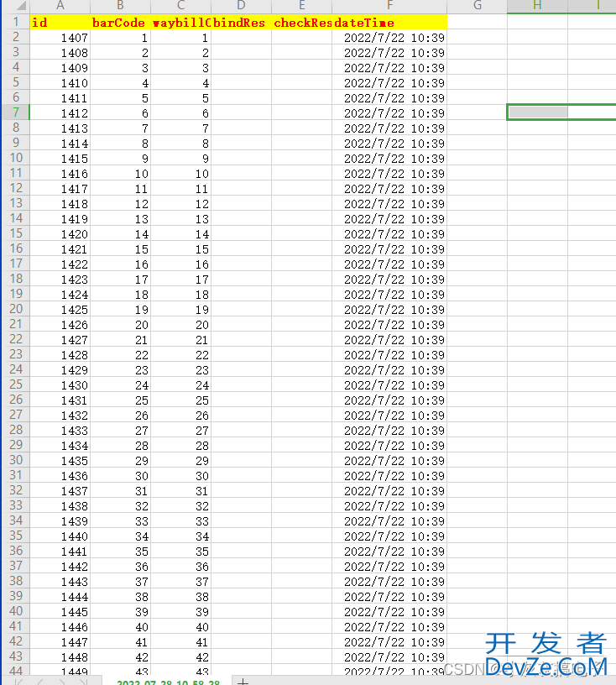Image resolution: width=616 pixels, height=685 pixels.
Task: Select the id cell 1416
Action: coord(60,174)
